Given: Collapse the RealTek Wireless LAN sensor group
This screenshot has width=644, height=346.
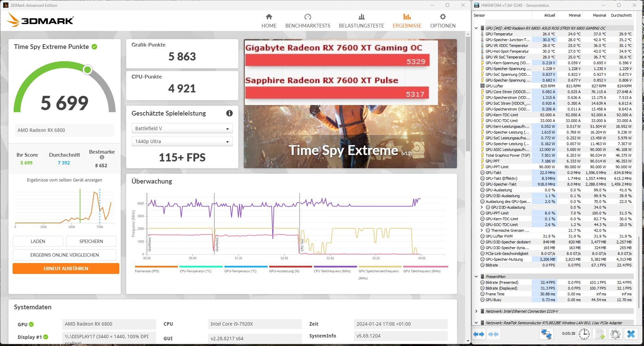Looking at the screenshot, I should point(476,323).
